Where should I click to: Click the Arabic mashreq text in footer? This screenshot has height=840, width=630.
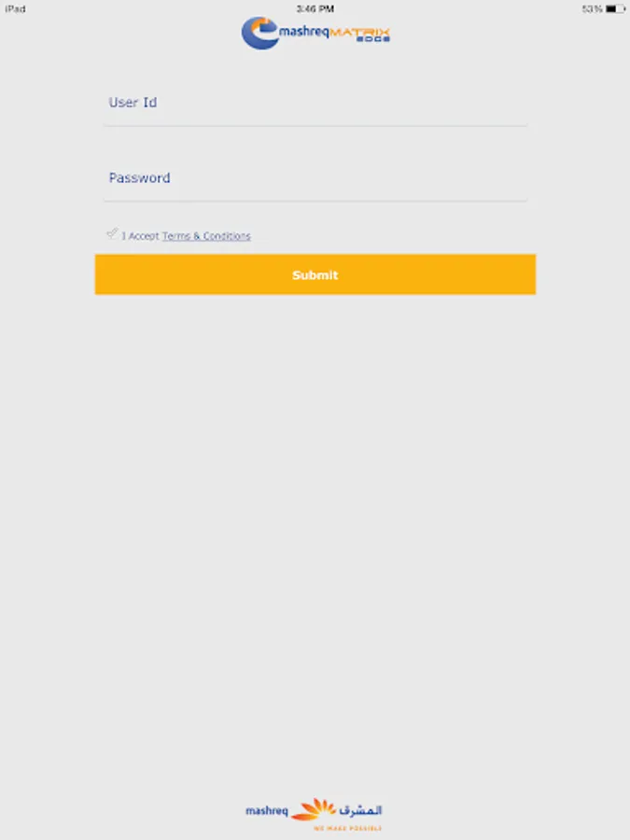coord(360,810)
